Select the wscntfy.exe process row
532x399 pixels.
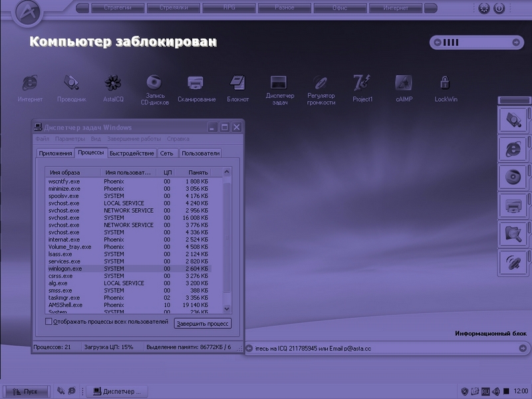tap(128, 182)
